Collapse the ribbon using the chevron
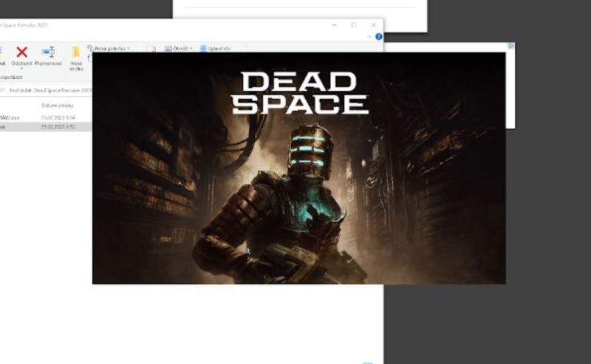 coord(369,37)
